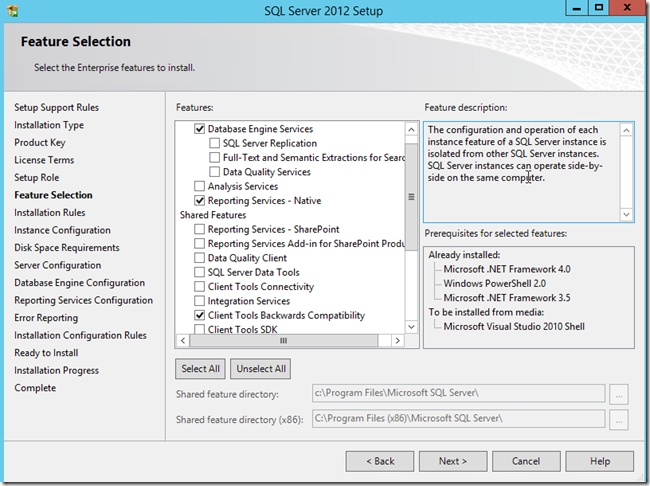The height and width of the screenshot is (486, 650).
Task: Click the Features horizontal scrollbar thumb
Action: (284, 341)
